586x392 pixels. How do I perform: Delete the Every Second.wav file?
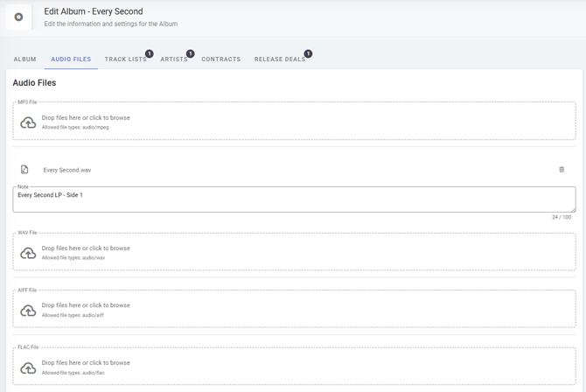[x=562, y=170]
